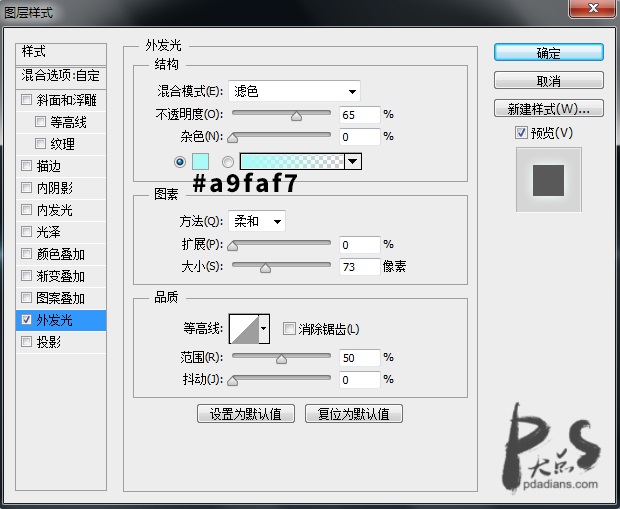Viewport: 620px width, 509px height.
Task: Open the 混合模式 滤色 dropdown
Action: pyautogui.click(x=294, y=91)
